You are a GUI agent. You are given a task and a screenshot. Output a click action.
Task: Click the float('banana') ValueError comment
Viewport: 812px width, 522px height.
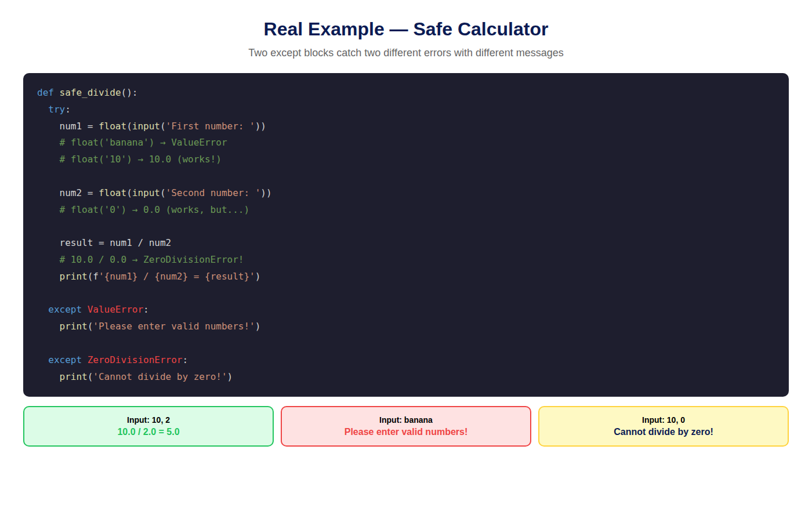point(143,143)
